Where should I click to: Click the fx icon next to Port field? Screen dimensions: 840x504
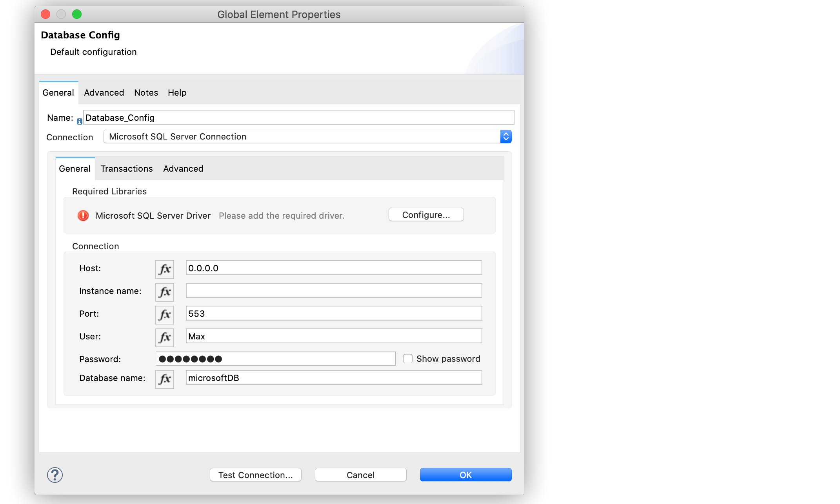165,314
